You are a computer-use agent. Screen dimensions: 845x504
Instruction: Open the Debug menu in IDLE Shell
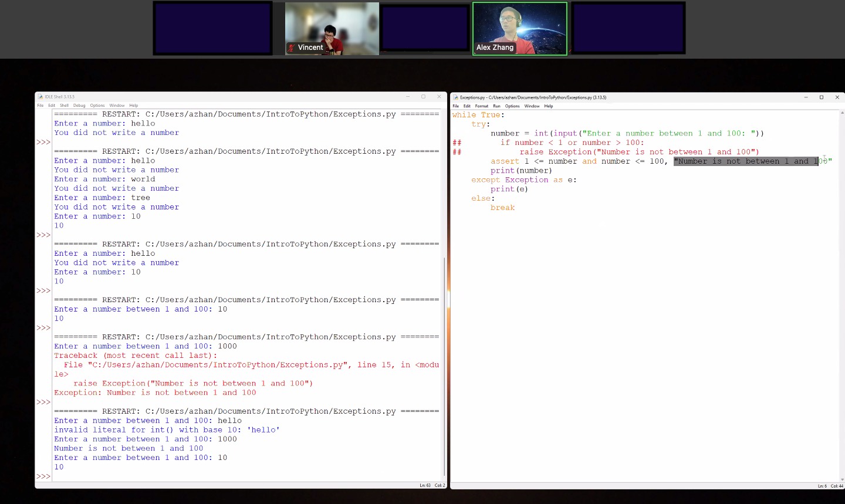pyautogui.click(x=79, y=106)
